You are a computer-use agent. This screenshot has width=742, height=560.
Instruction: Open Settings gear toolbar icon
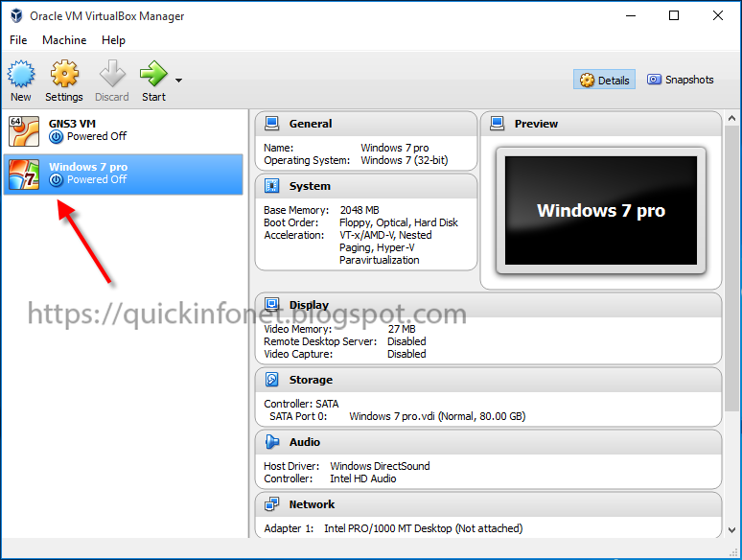(x=64, y=74)
